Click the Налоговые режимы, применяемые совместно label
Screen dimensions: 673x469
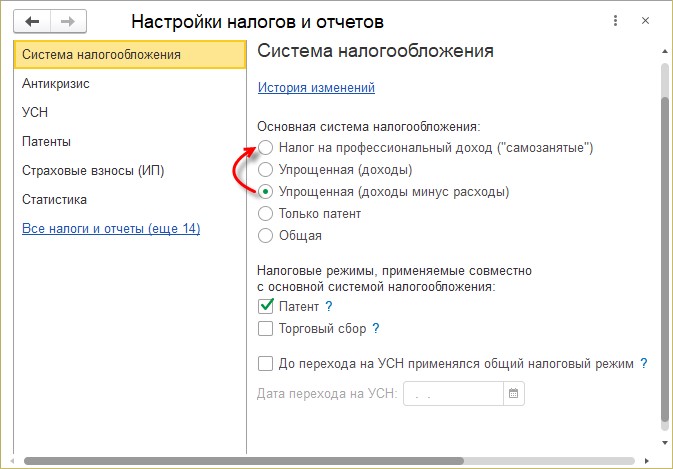(394, 278)
